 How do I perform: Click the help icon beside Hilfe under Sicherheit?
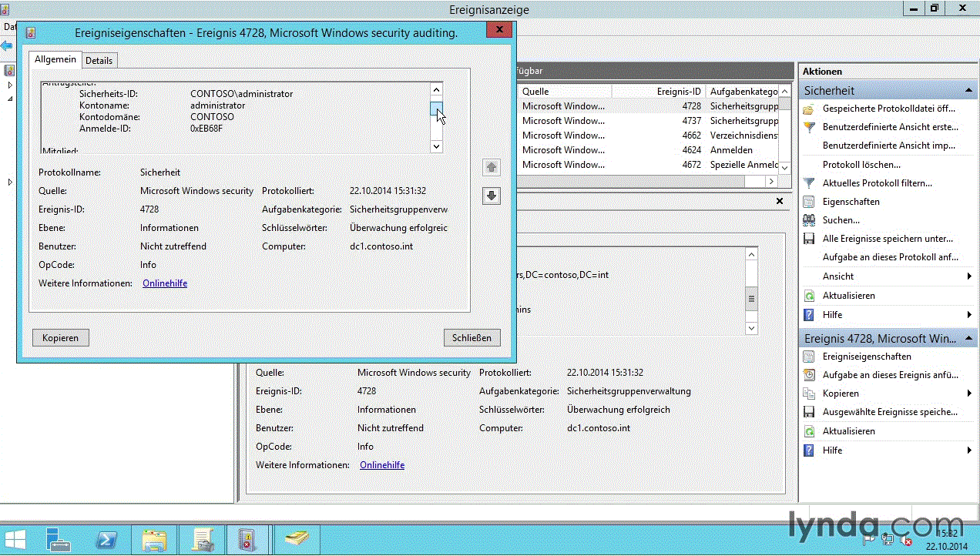pyautogui.click(x=808, y=315)
